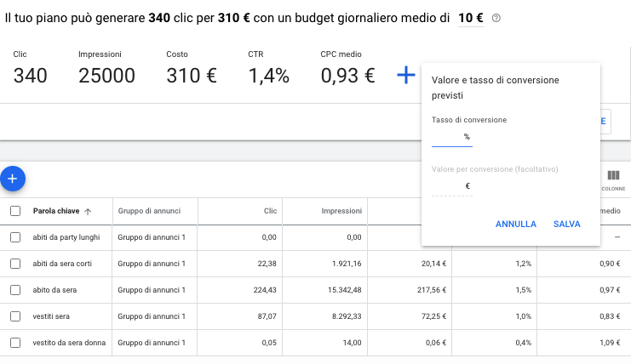Sort by the Clic column header

(x=270, y=211)
